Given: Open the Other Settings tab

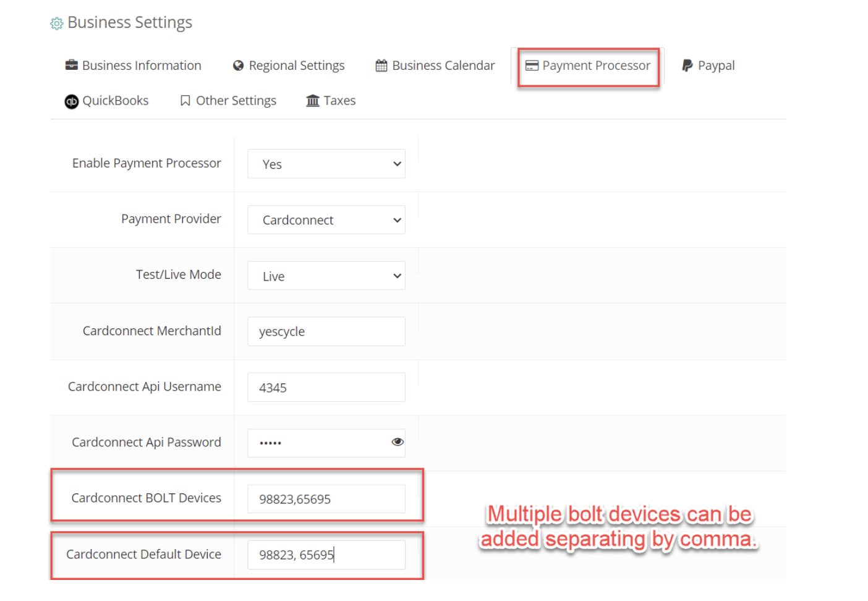Looking at the screenshot, I should (228, 101).
